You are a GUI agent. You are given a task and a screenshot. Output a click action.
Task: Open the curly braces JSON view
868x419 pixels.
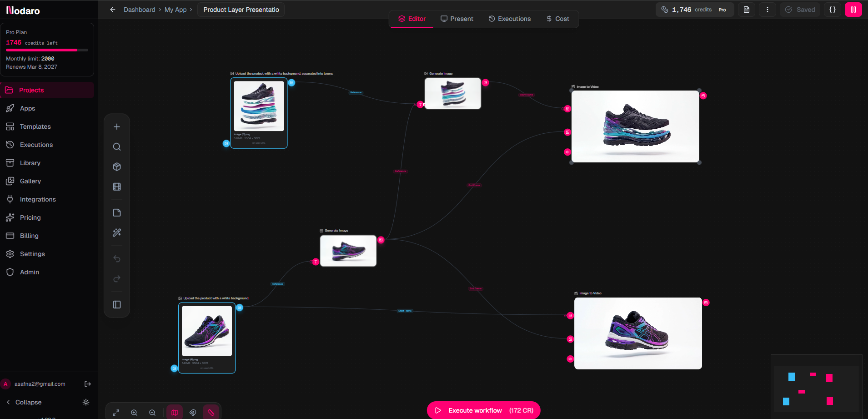pos(833,10)
